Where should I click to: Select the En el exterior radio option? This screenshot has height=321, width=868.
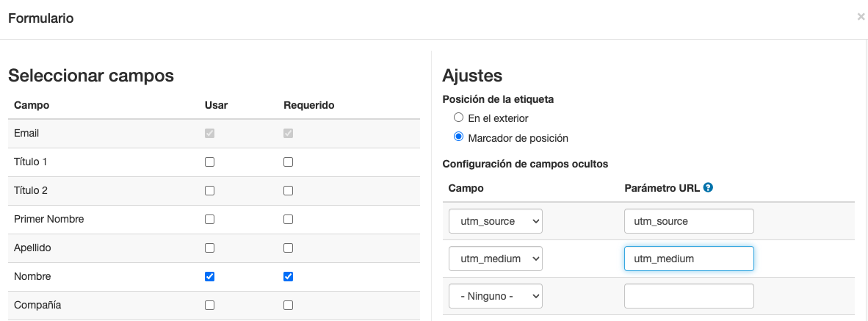coord(459,118)
